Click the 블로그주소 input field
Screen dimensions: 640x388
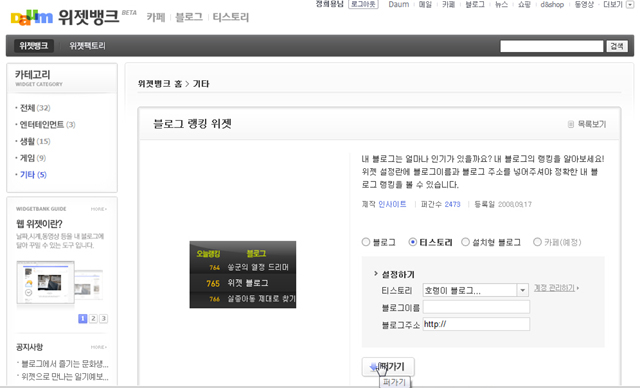(x=476, y=324)
